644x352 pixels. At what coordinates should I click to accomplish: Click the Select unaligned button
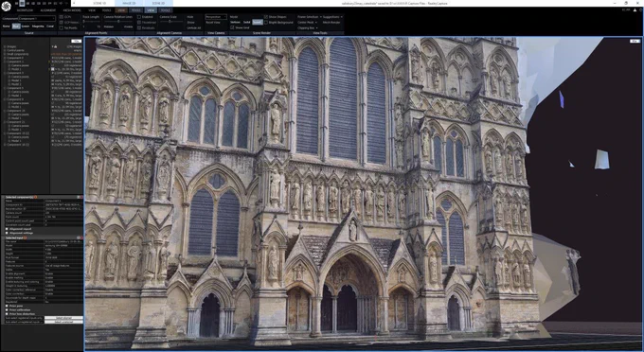(x=63, y=322)
